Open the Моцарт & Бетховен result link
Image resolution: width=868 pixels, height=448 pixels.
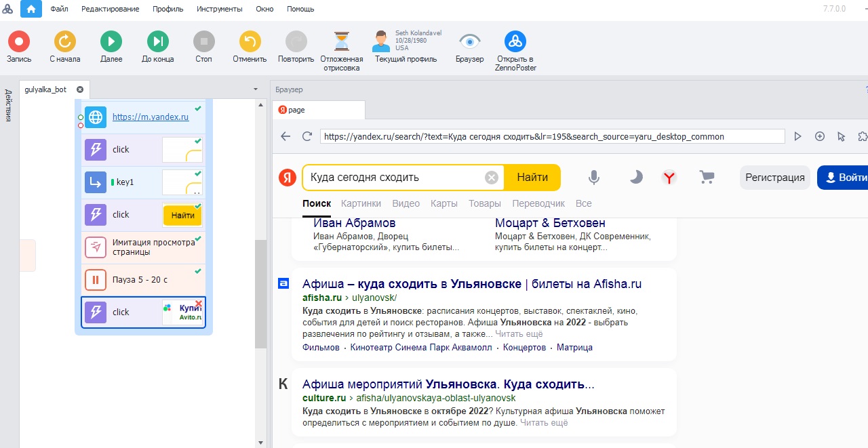click(x=550, y=223)
